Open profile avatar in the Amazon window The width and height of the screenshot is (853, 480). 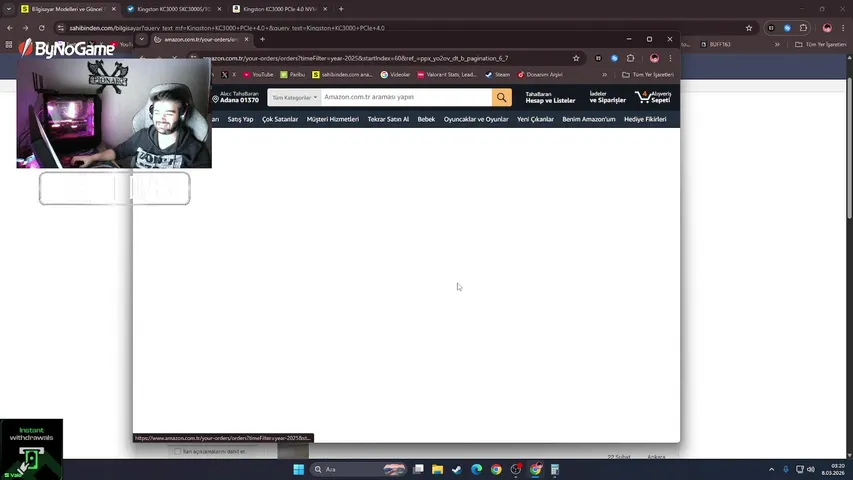click(654, 58)
